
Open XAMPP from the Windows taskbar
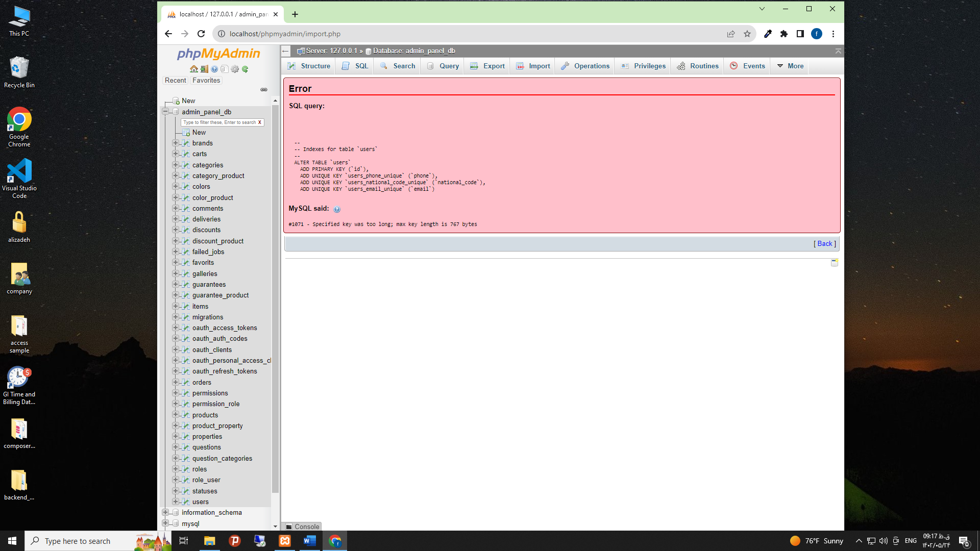tap(285, 541)
